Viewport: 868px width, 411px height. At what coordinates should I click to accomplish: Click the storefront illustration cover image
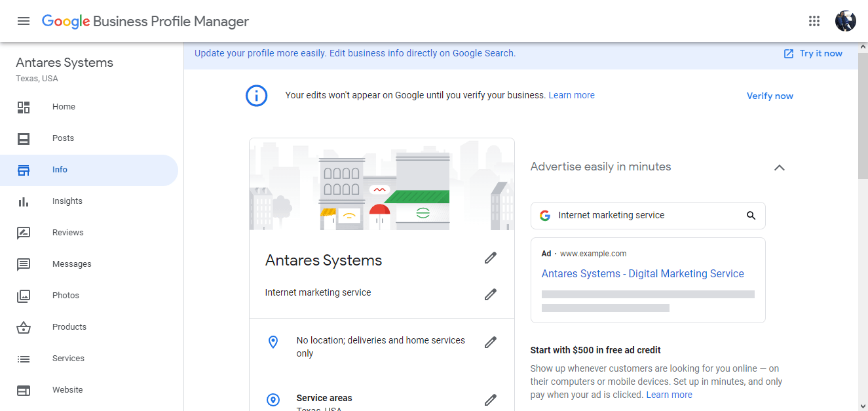[x=382, y=184]
